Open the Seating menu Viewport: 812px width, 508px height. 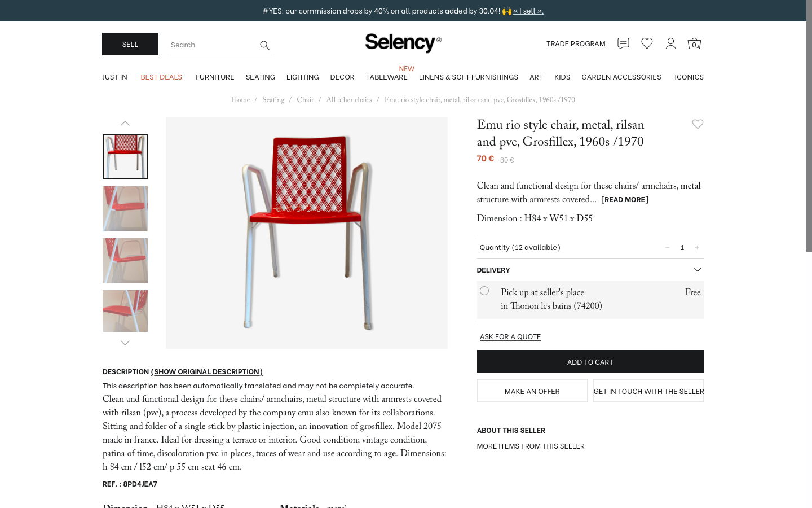[260, 77]
